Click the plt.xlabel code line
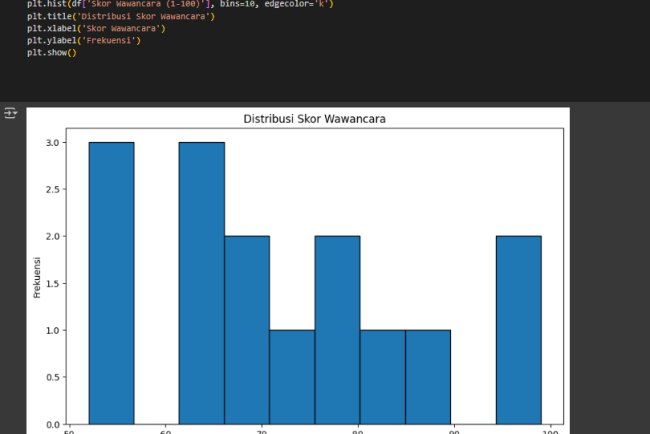The height and width of the screenshot is (434, 650). (96, 29)
